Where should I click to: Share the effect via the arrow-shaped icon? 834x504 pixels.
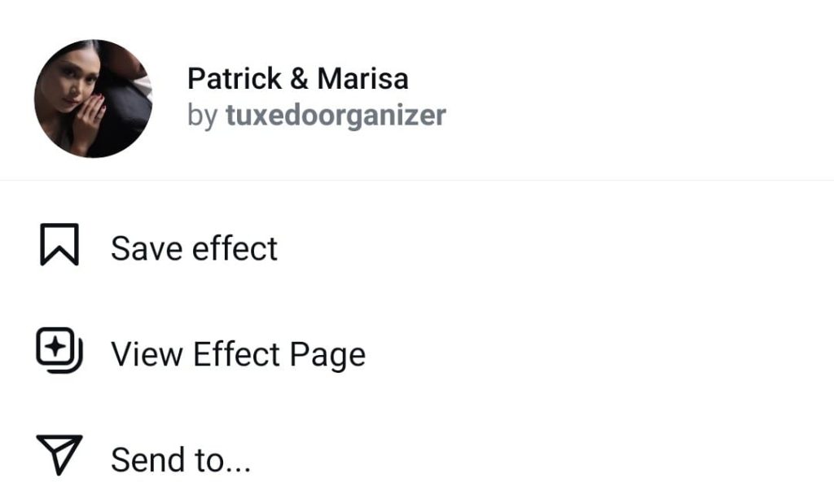pos(59,454)
